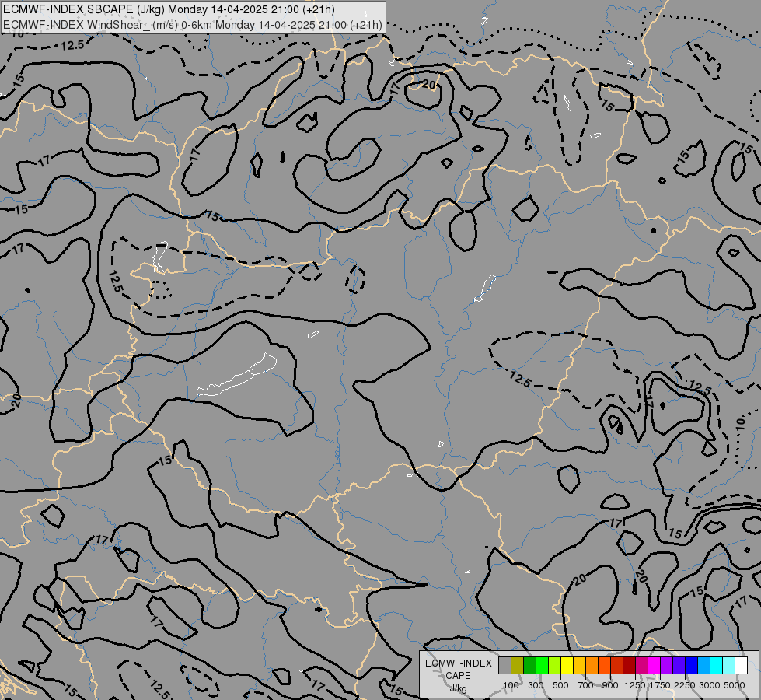Click the lime swatch before the 500 tick
The height and width of the screenshot is (700, 761).
(555, 665)
